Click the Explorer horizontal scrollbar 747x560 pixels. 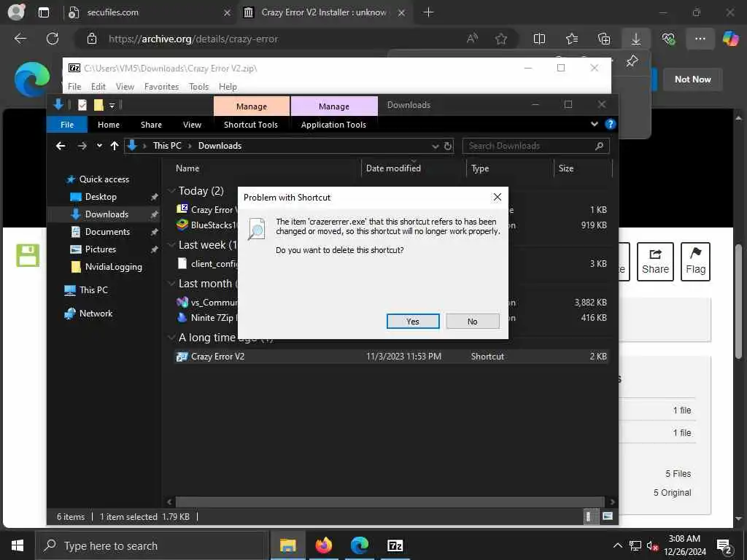point(390,502)
